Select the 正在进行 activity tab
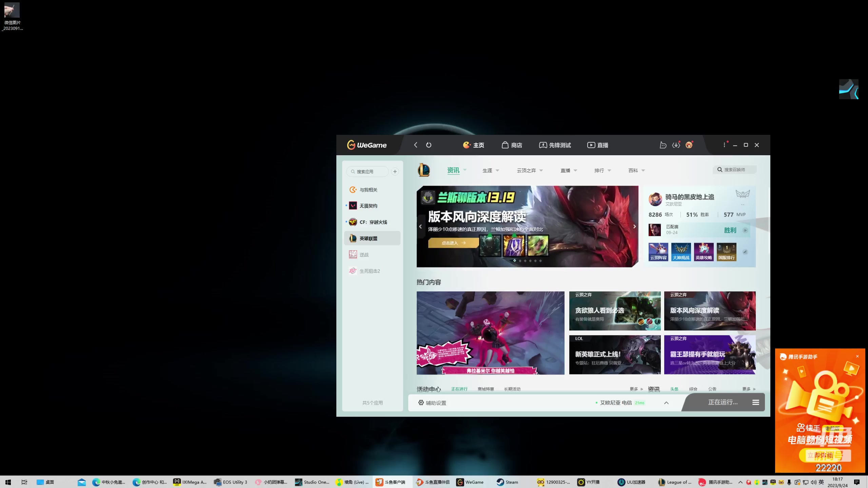This screenshot has width=868, height=488. tap(459, 389)
